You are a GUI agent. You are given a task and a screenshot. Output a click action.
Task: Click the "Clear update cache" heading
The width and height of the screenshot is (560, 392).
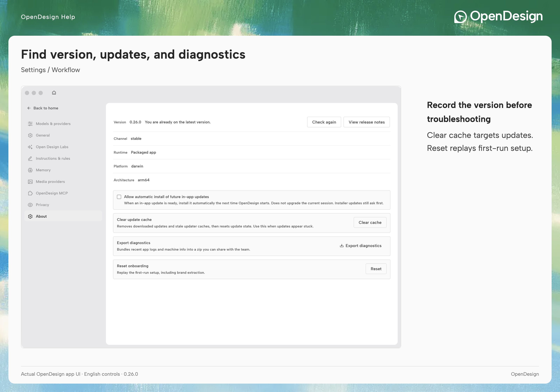pyautogui.click(x=134, y=220)
